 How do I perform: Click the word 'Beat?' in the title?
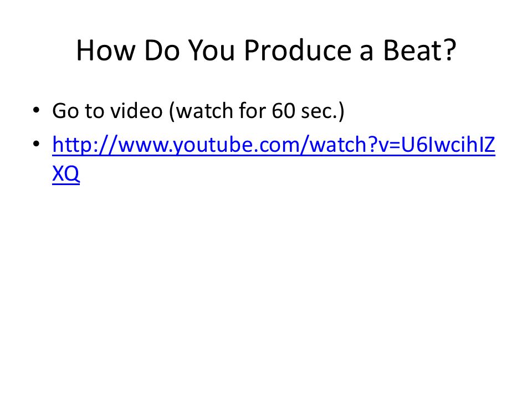[420, 50]
